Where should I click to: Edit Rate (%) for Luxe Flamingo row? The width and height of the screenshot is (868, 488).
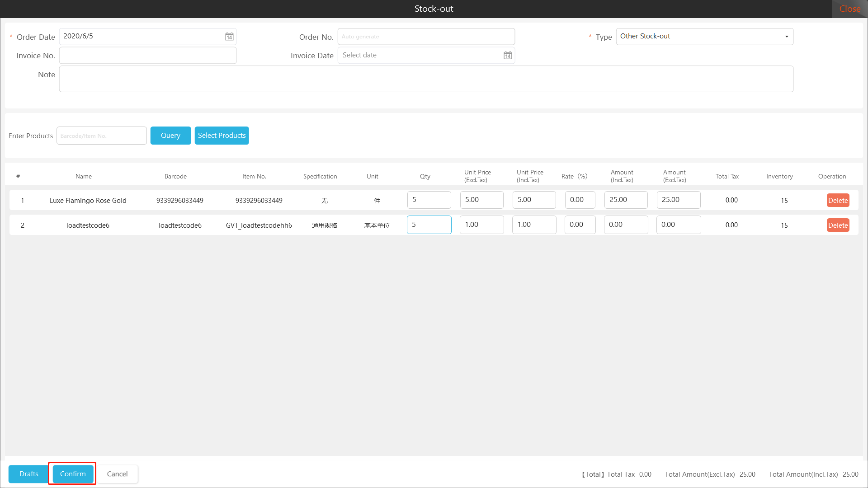(580, 200)
